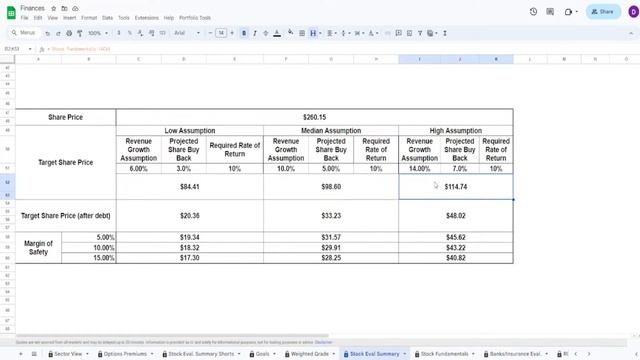
Task: Click the Disclaimer link
Action: coord(324,342)
